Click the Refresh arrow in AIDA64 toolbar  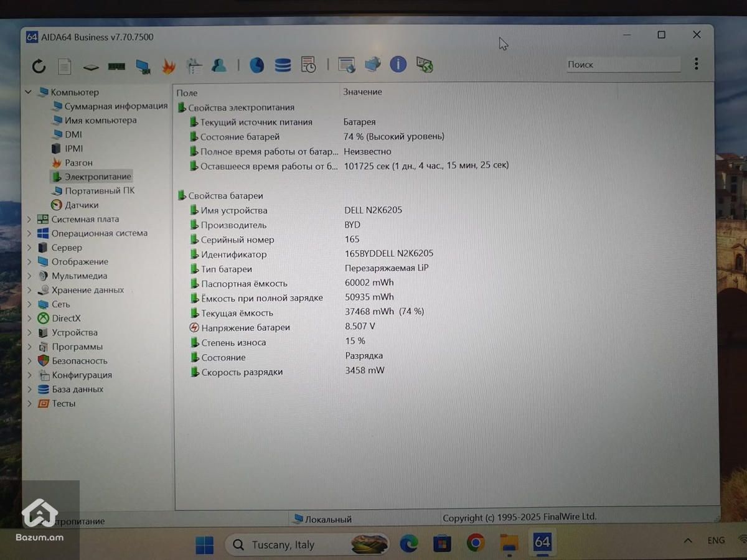(x=39, y=66)
